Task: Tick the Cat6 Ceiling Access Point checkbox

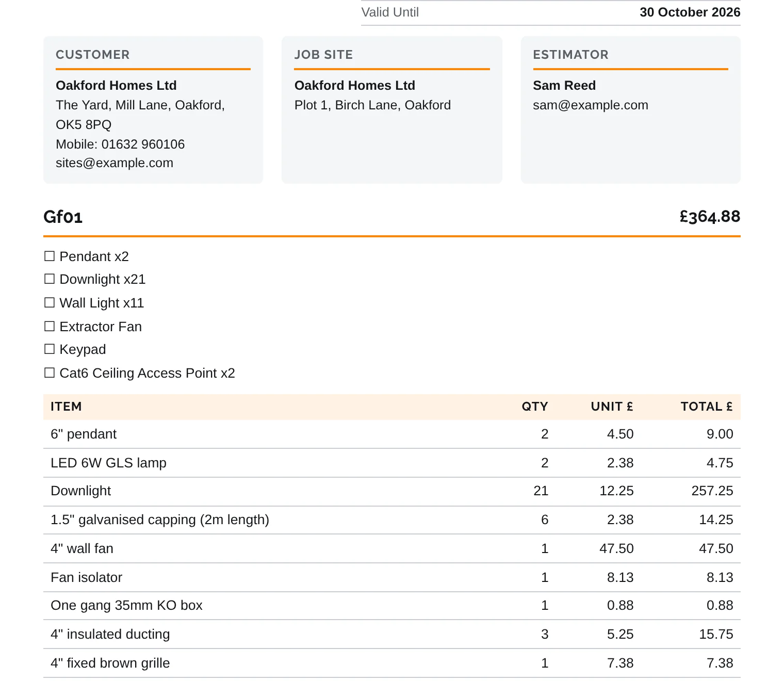Action: pos(50,373)
